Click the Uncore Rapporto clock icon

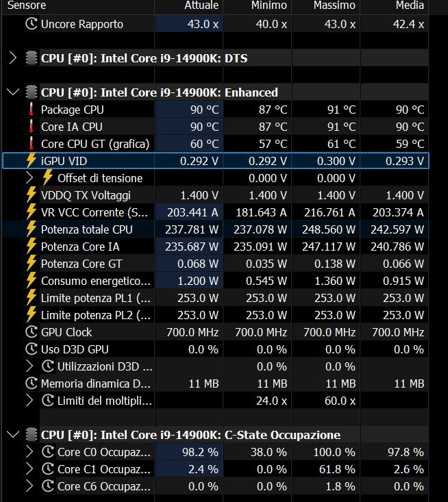32,24
